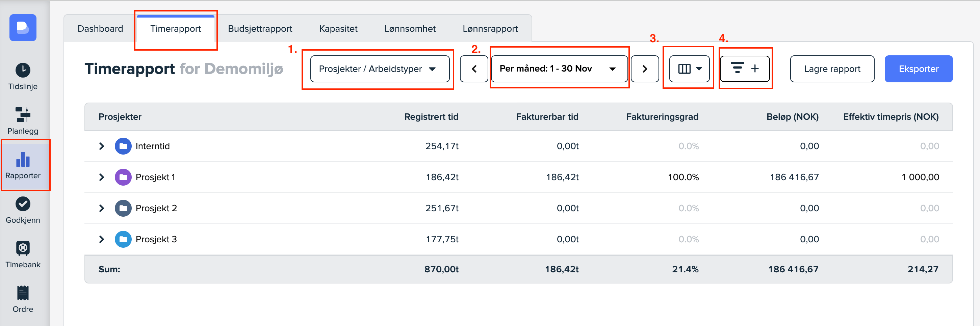The height and width of the screenshot is (326, 980).
Task: Add a filter with the filter plus button
Action: click(x=745, y=69)
